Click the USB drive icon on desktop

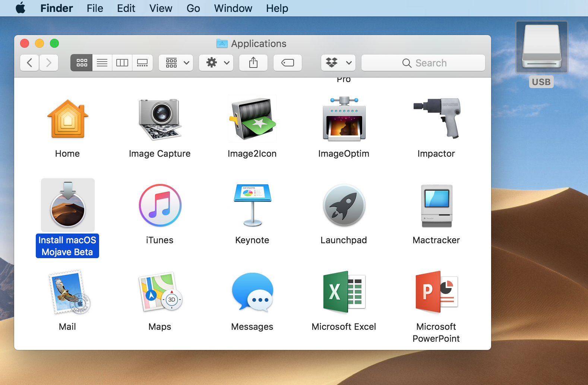[x=541, y=47]
